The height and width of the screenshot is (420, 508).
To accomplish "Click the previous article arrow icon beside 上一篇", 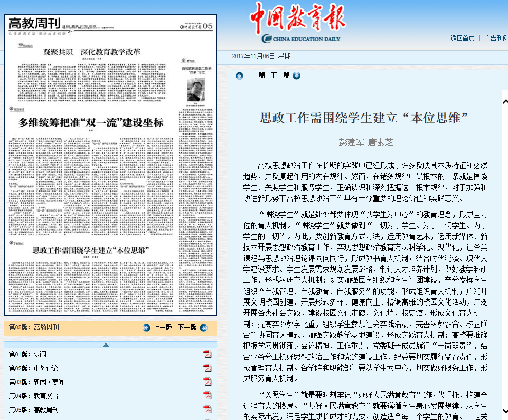I will click(239, 75).
